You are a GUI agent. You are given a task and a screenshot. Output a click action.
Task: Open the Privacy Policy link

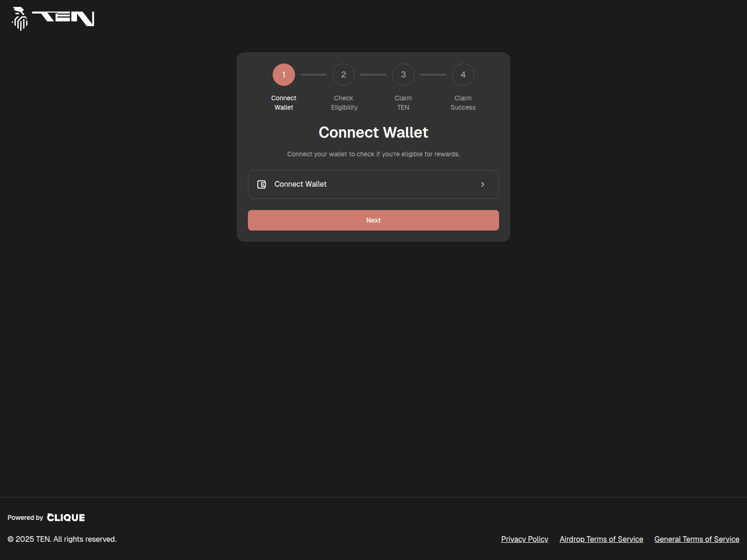tap(524, 539)
